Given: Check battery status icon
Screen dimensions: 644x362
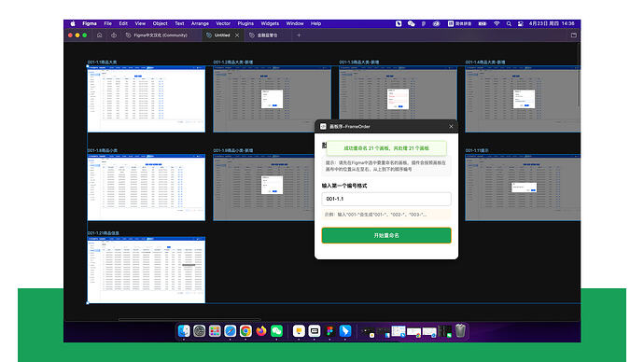Looking at the screenshot, I should point(483,24).
